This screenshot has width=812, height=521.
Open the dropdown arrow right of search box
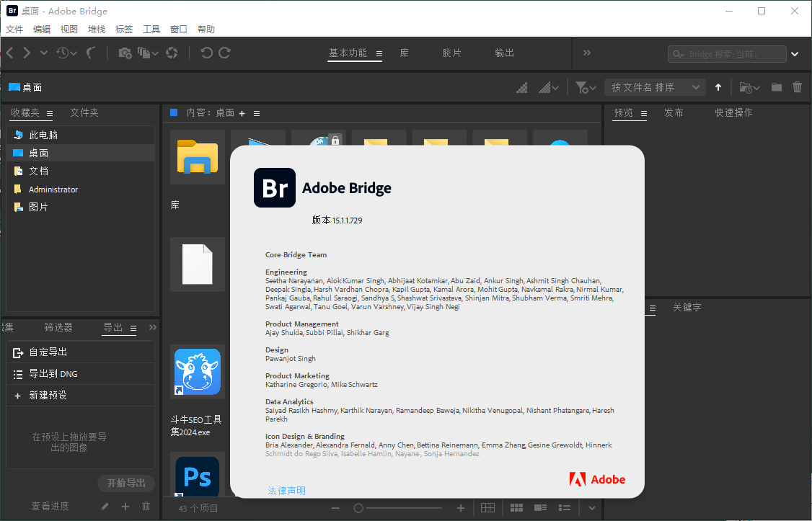tap(795, 54)
